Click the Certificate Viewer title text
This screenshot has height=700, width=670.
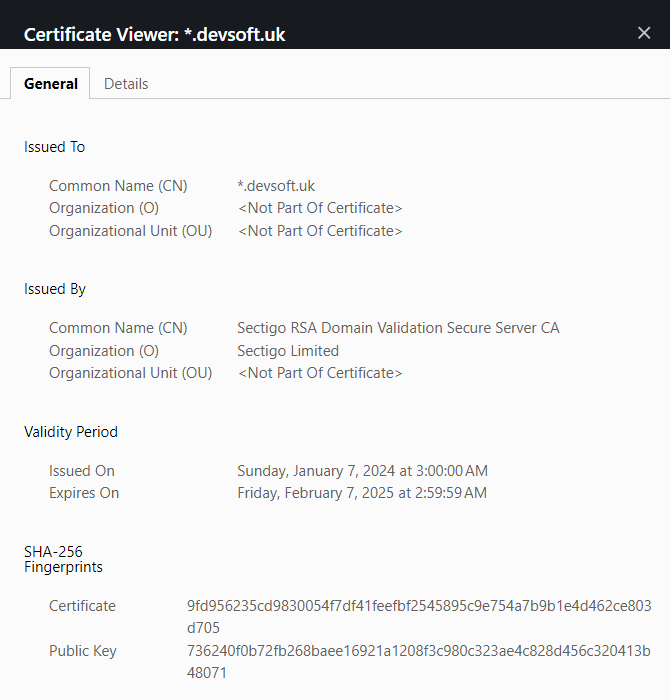154,34
